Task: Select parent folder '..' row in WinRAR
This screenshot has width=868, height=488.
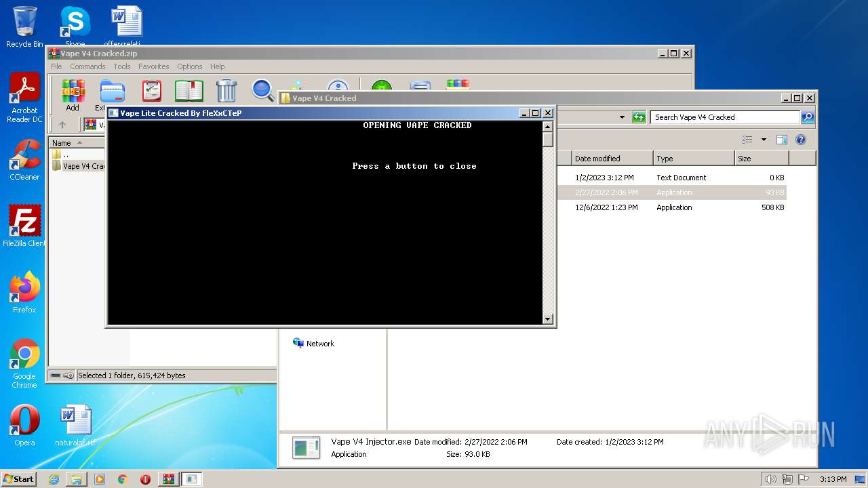Action: tap(77, 155)
